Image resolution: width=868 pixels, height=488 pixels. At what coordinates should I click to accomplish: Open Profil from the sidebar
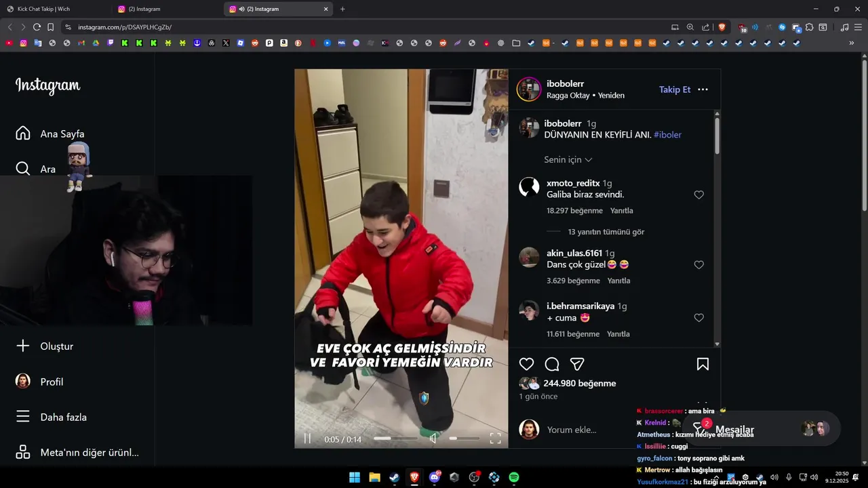coord(39,382)
